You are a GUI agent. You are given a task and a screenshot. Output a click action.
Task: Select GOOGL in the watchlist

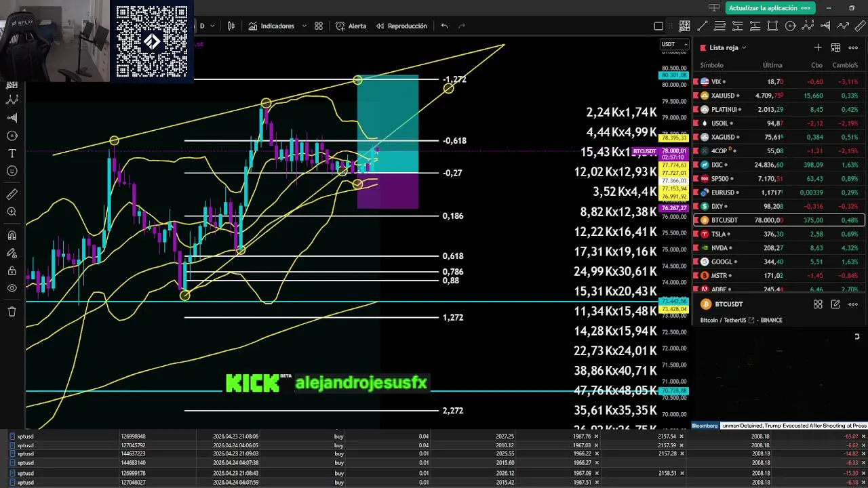click(x=778, y=262)
